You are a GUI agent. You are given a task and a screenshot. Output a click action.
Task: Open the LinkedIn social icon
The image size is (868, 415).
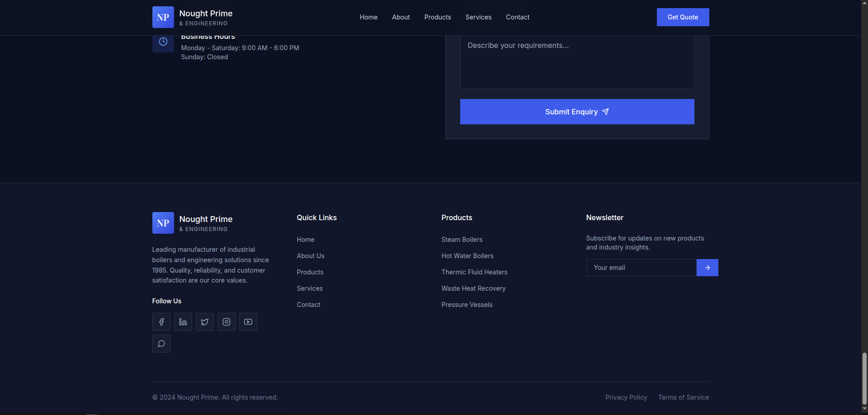click(183, 322)
